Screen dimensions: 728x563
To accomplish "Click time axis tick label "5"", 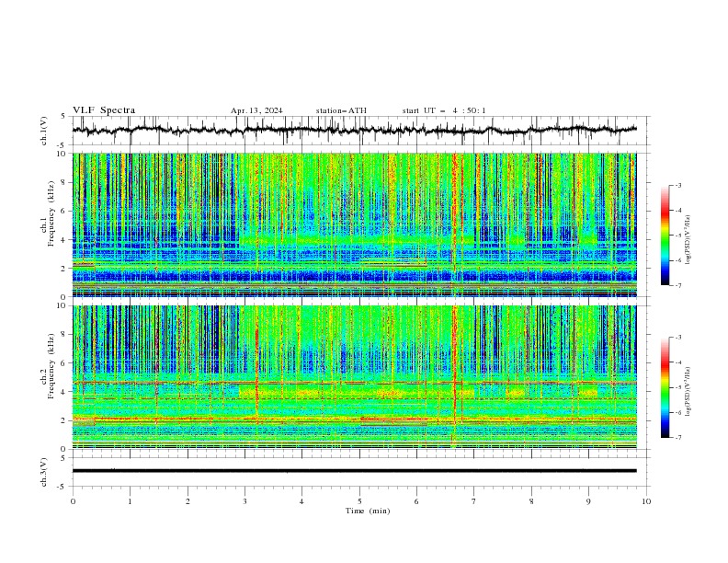I will point(359,501).
